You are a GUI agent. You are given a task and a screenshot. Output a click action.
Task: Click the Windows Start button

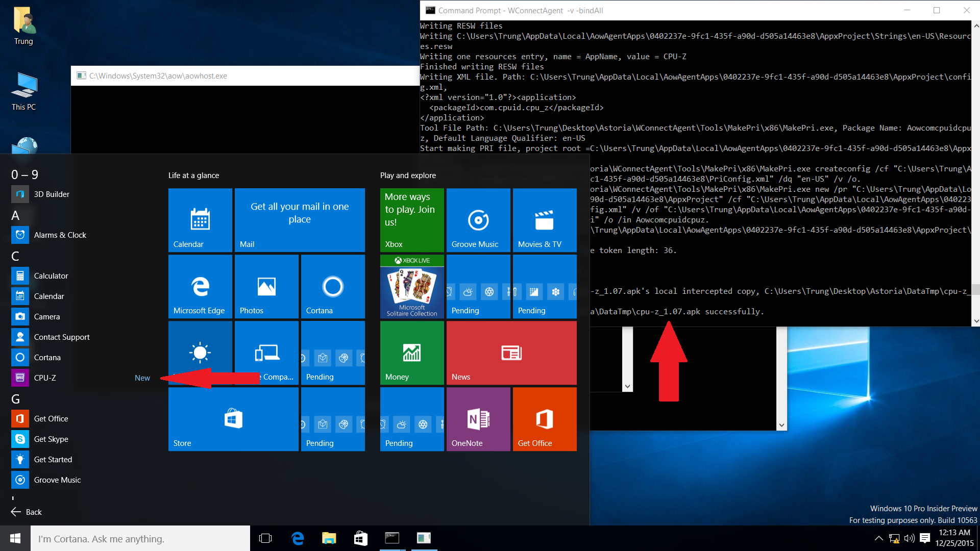(15, 538)
